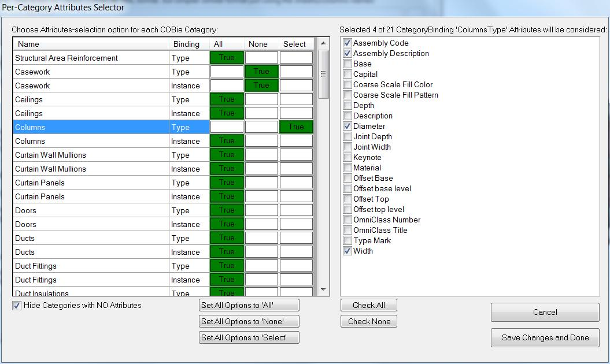610x364 pixels.
Task: Check Offset top level attribute
Action: pyautogui.click(x=347, y=209)
